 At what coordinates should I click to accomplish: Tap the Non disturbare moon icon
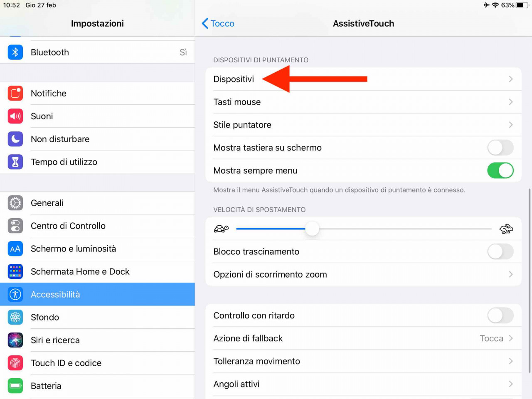[x=15, y=139]
